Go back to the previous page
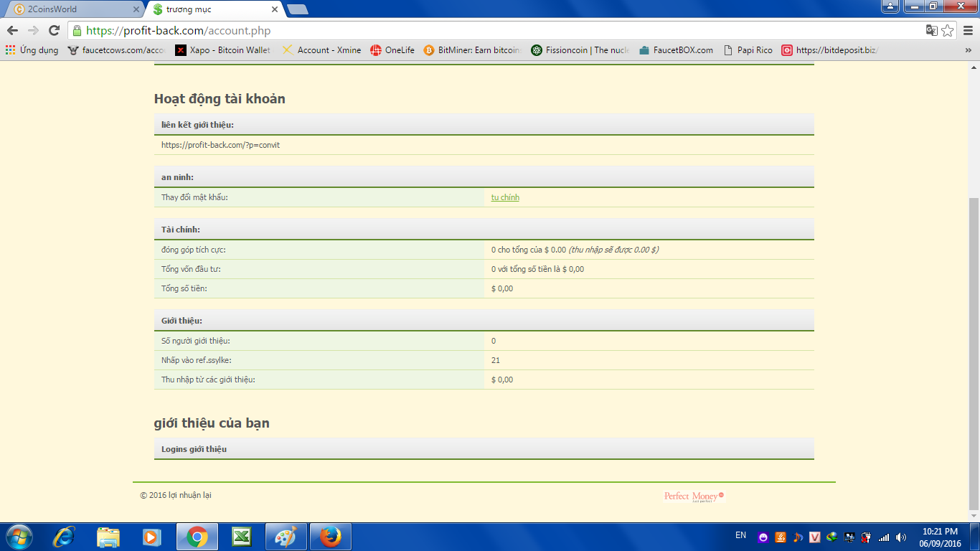The image size is (980, 551). click(12, 31)
